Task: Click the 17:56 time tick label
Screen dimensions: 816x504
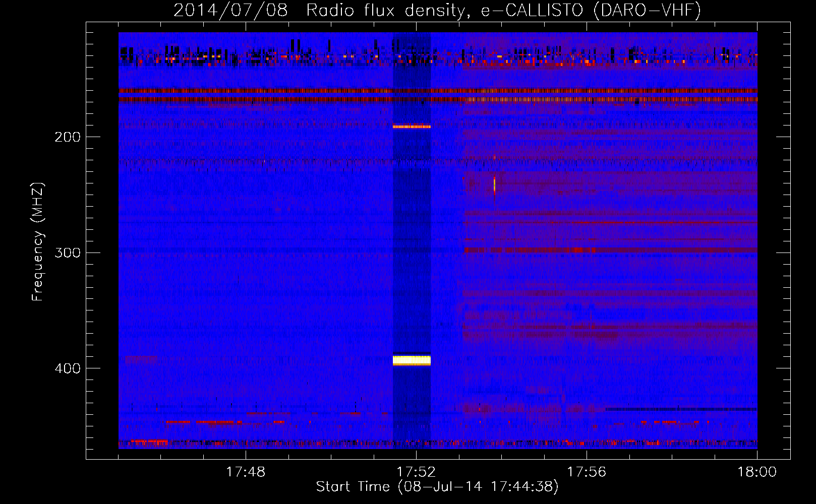Action: coord(587,472)
